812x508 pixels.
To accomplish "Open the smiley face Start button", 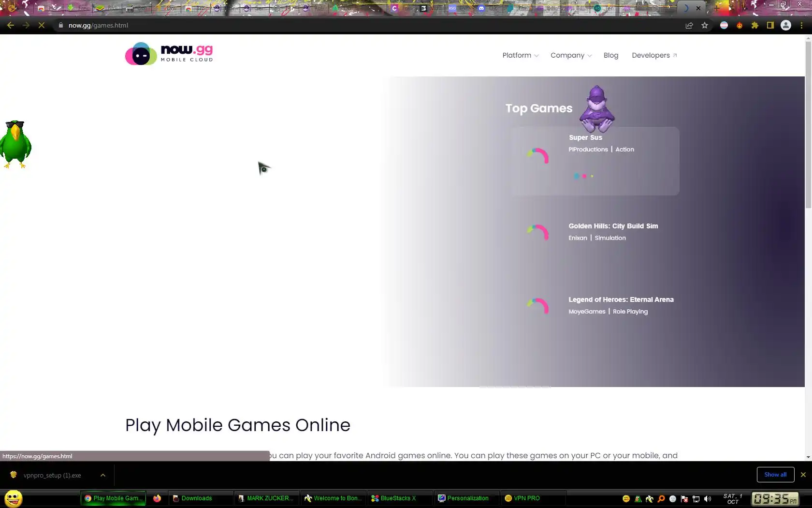I will 14,498.
